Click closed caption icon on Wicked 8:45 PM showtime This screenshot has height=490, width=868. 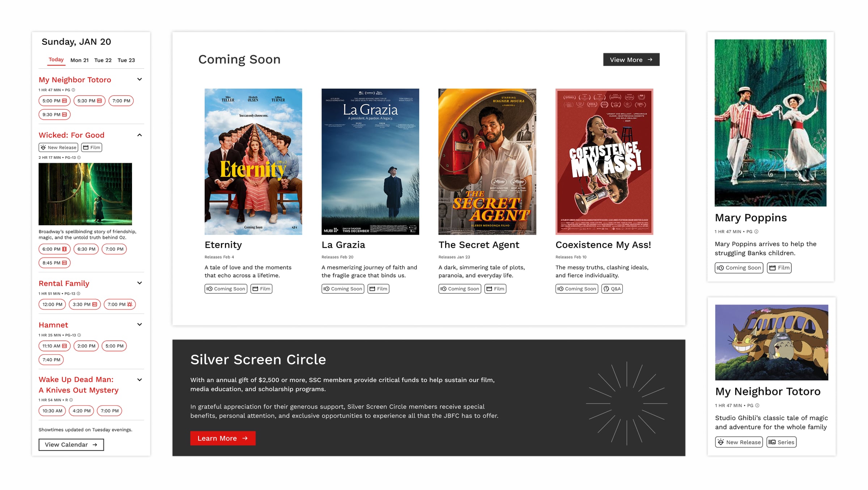(x=64, y=263)
